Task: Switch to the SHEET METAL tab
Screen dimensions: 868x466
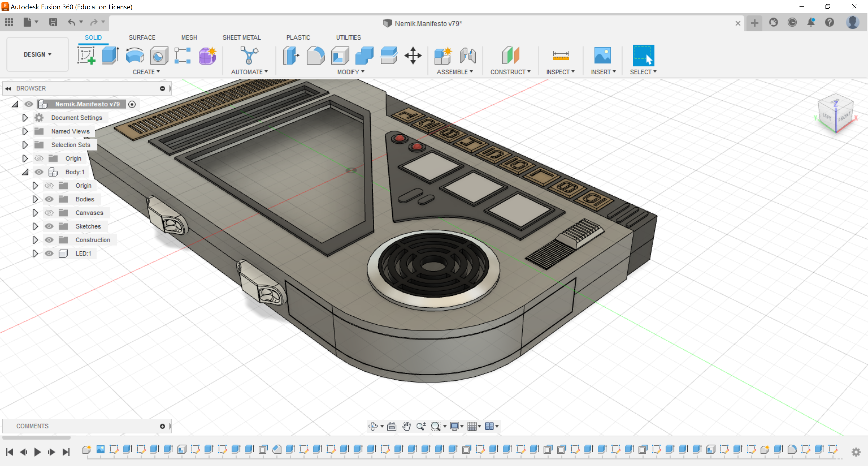Action: (x=242, y=37)
